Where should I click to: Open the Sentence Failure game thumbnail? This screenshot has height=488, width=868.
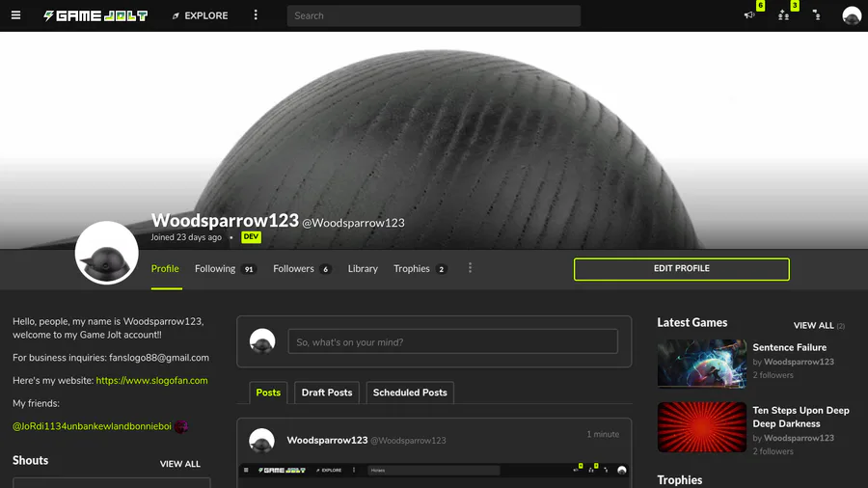coord(702,364)
